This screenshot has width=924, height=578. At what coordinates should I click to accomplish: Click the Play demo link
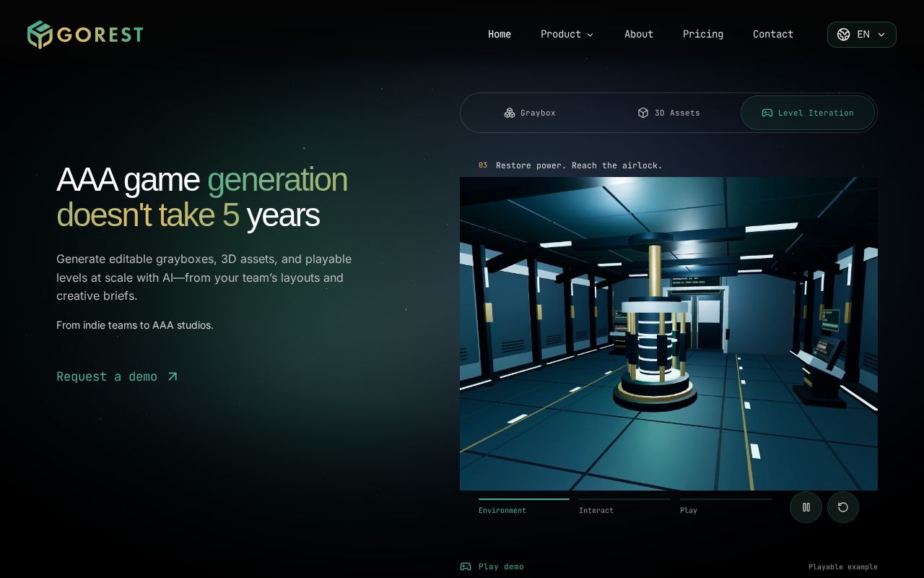pyautogui.click(x=492, y=566)
